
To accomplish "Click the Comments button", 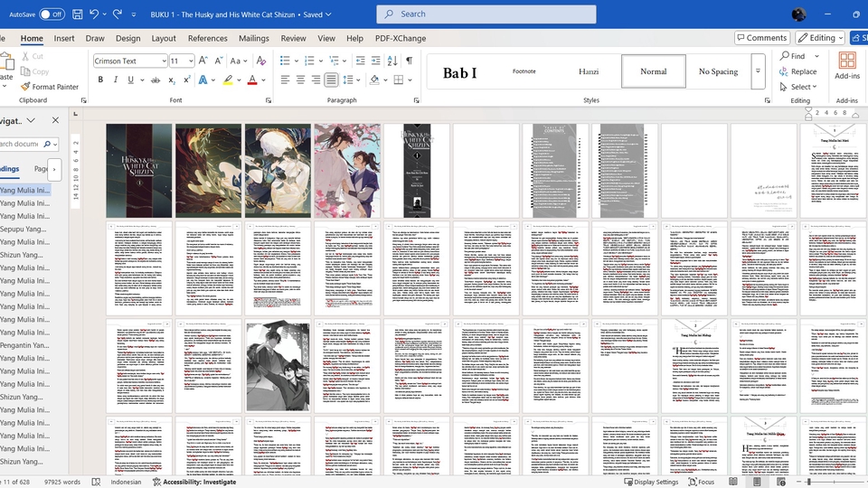I will (761, 38).
